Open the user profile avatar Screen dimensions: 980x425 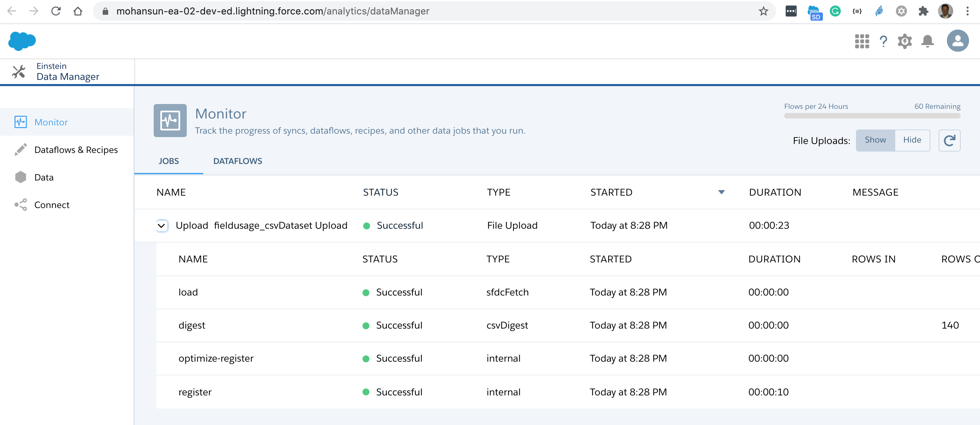pyautogui.click(x=957, y=41)
